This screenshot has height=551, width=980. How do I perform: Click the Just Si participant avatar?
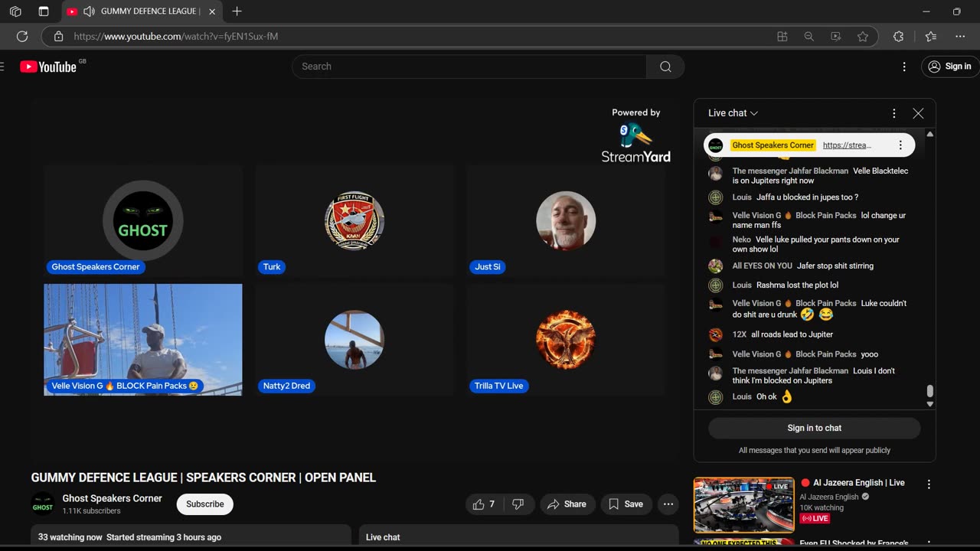pos(566,220)
